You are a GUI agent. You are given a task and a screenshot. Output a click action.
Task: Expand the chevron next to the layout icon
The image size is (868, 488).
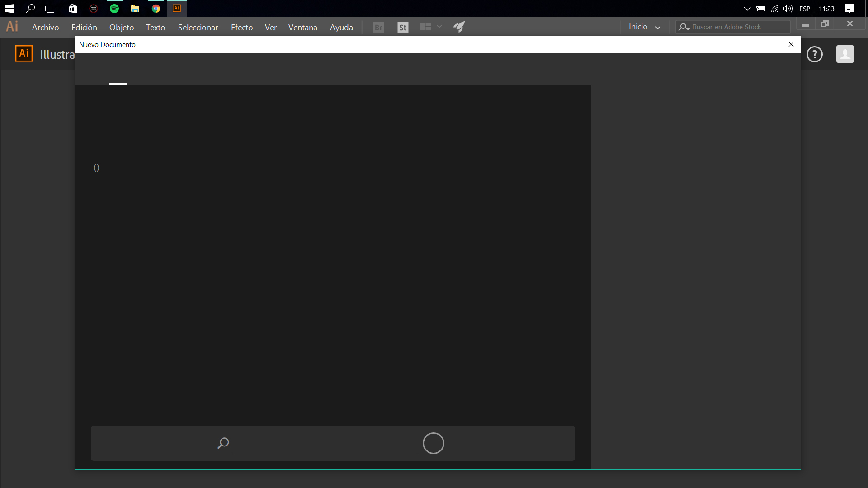point(439,27)
